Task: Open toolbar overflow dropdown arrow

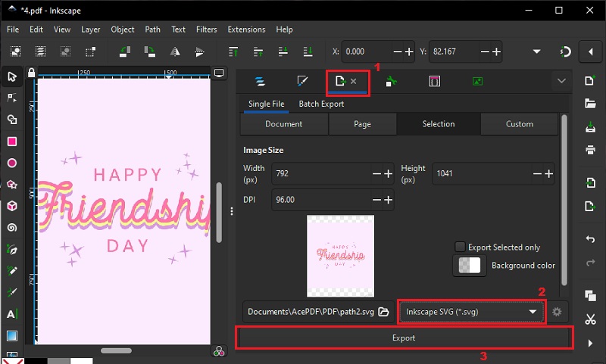Action: 536,51
